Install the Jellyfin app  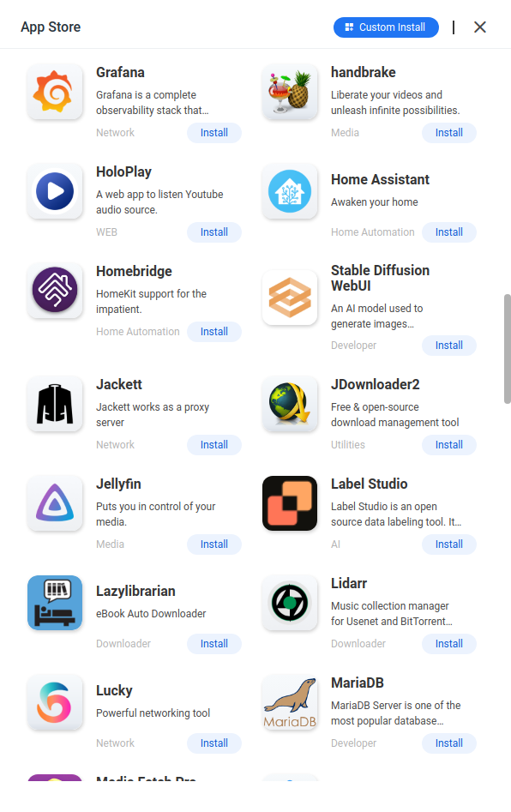coord(213,544)
